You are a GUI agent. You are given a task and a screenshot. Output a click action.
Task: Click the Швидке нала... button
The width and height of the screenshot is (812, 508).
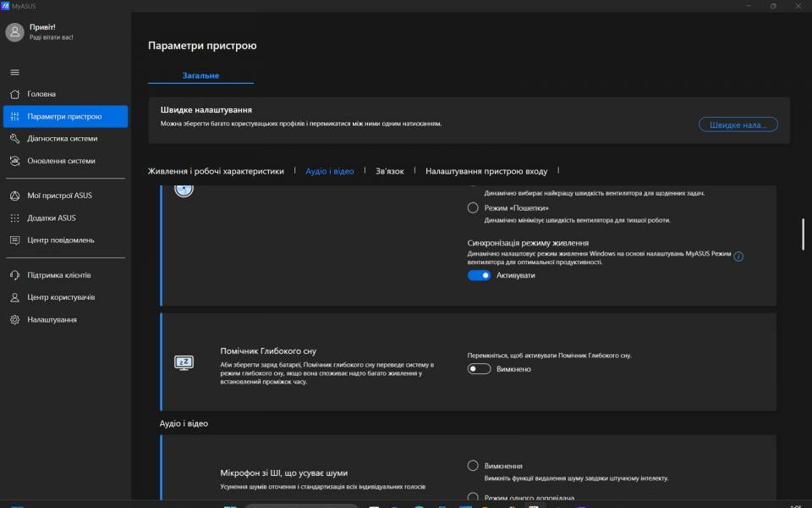738,124
